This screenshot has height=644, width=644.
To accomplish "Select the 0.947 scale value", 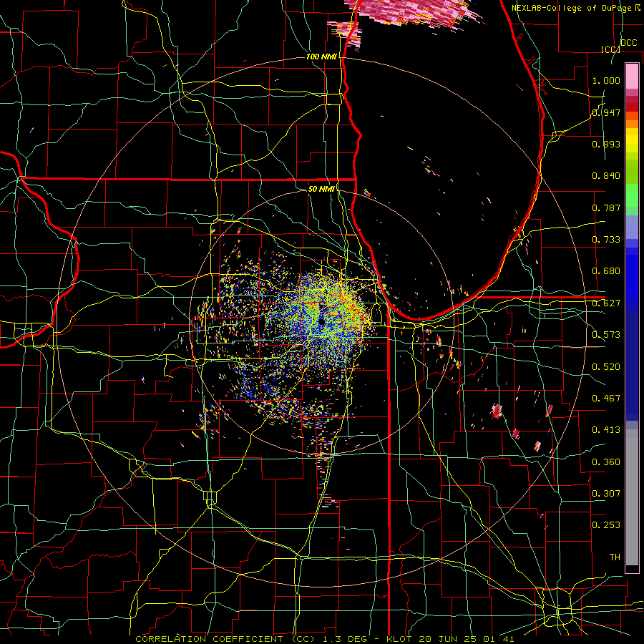I will click(606, 112).
